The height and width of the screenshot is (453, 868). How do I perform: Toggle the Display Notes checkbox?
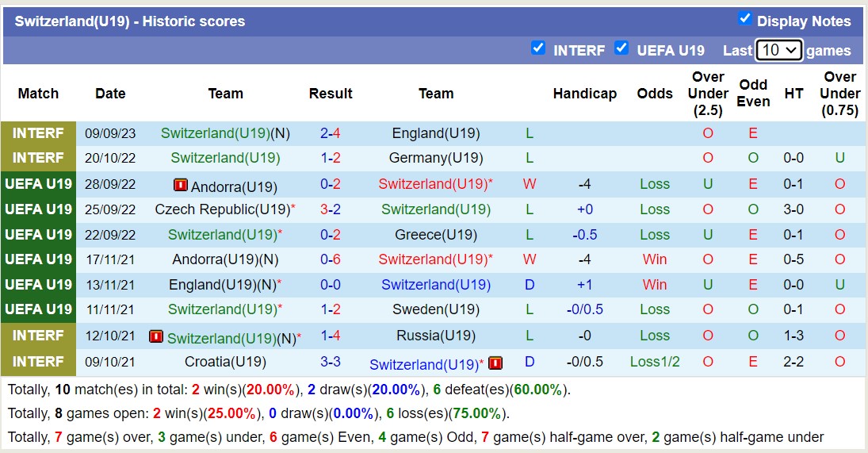click(x=744, y=19)
